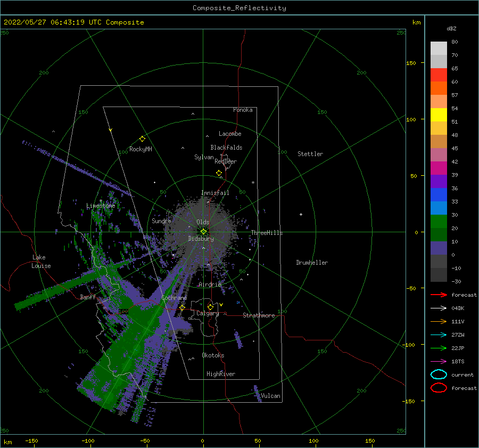Image resolution: width=479 pixels, height=448 pixels.
Task: Pick the red 65 dBZ legend swatch
Action: tap(439, 75)
